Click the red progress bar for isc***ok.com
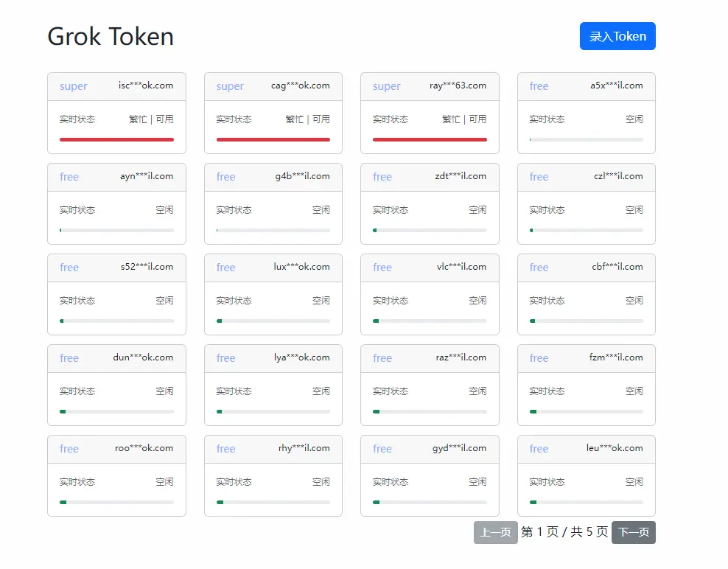 coord(116,139)
